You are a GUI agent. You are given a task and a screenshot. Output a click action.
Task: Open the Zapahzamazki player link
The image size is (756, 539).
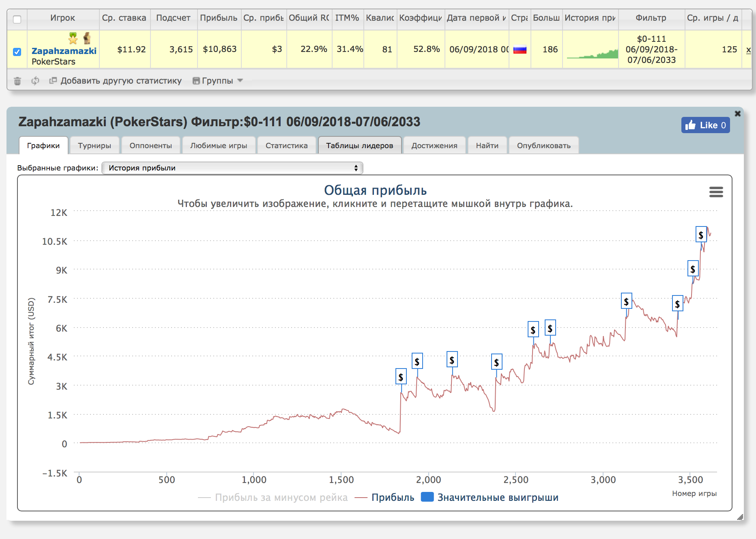[x=64, y=51]
